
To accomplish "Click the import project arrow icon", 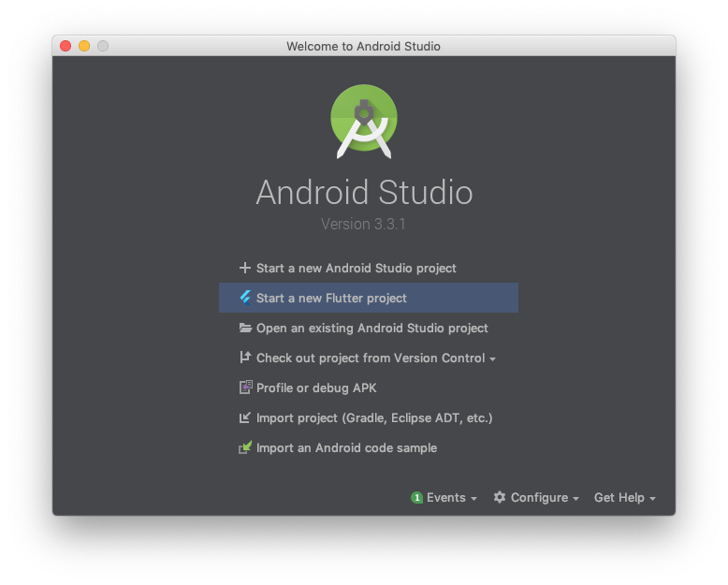I will [x=244, y=417].
